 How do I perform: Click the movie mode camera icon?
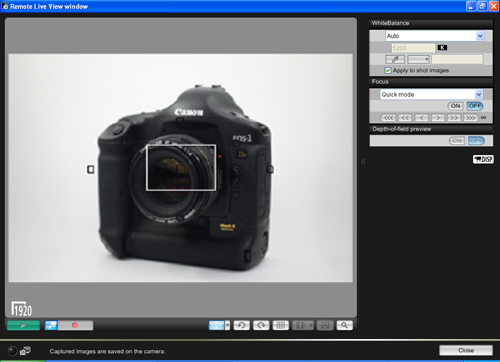(x=51, y=325)
